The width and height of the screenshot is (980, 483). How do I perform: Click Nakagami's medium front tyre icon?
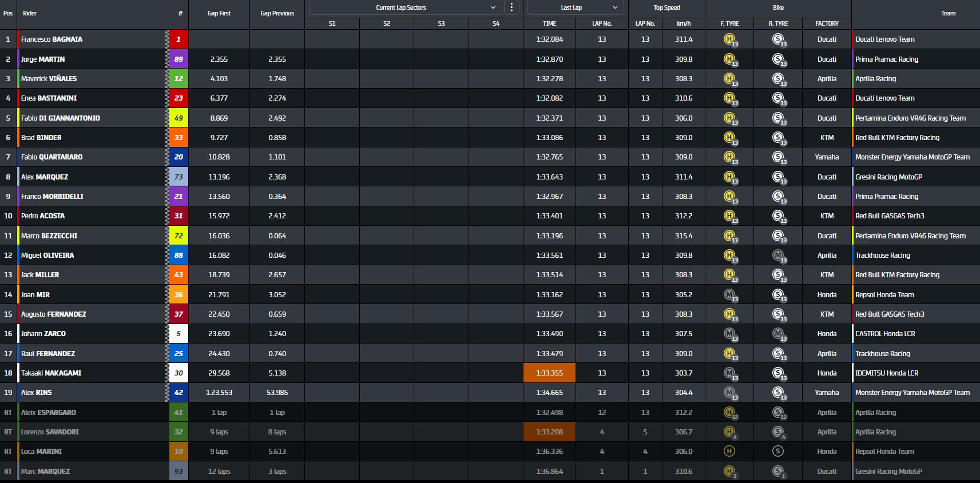(x=729, y=373)
